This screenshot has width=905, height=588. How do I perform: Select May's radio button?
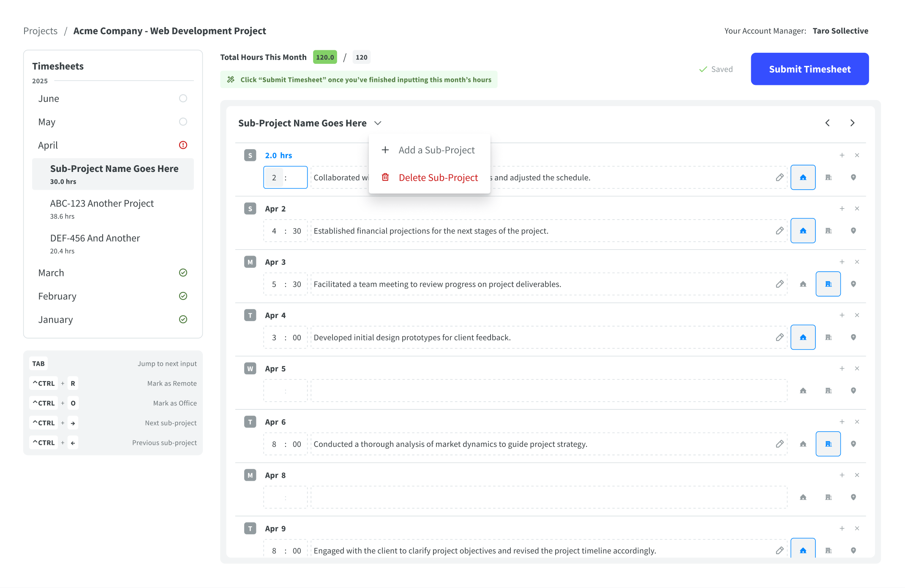183,121
